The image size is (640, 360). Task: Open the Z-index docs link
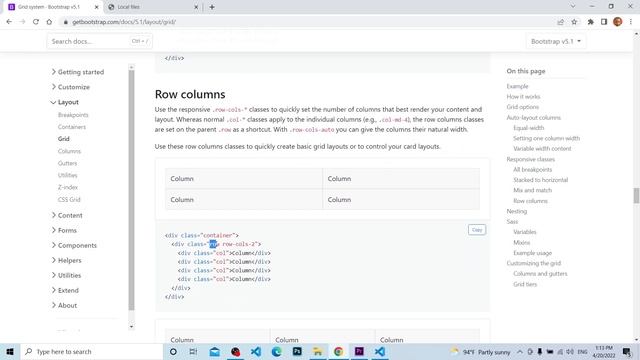point(68,187)
